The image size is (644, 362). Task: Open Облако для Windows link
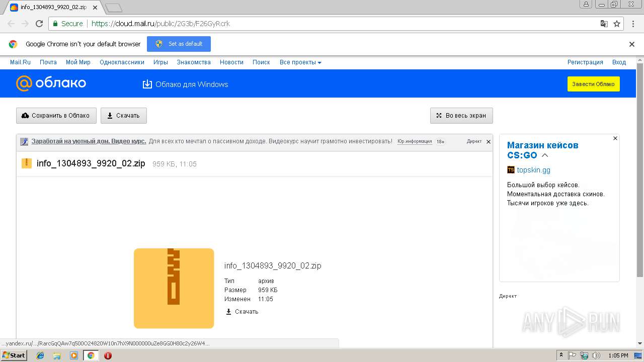coord(192,84)
